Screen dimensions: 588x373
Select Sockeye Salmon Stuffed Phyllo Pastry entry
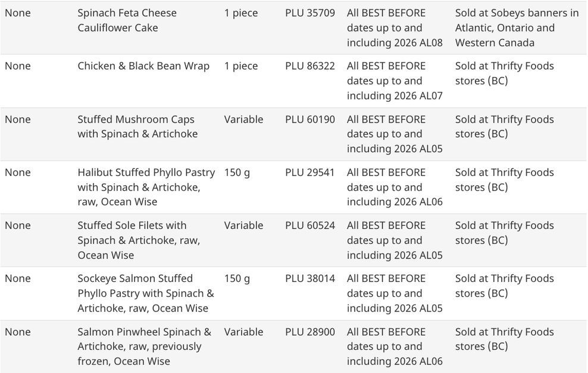(145, 293)
